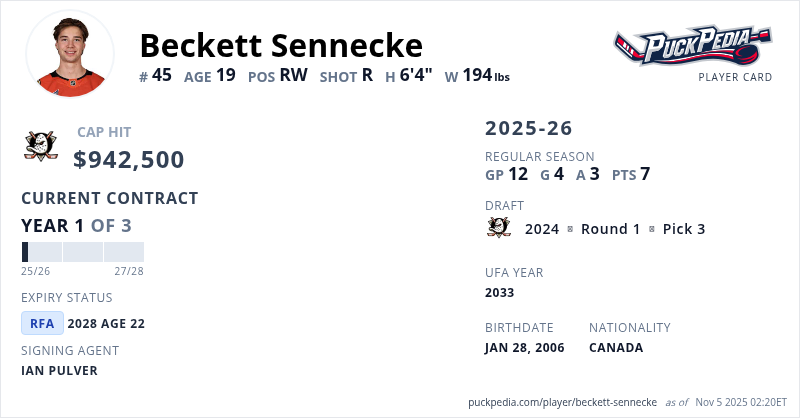
Task: Open the puckpedia.com/player/beckett-sennecke link
Action: tap(563, 402)
